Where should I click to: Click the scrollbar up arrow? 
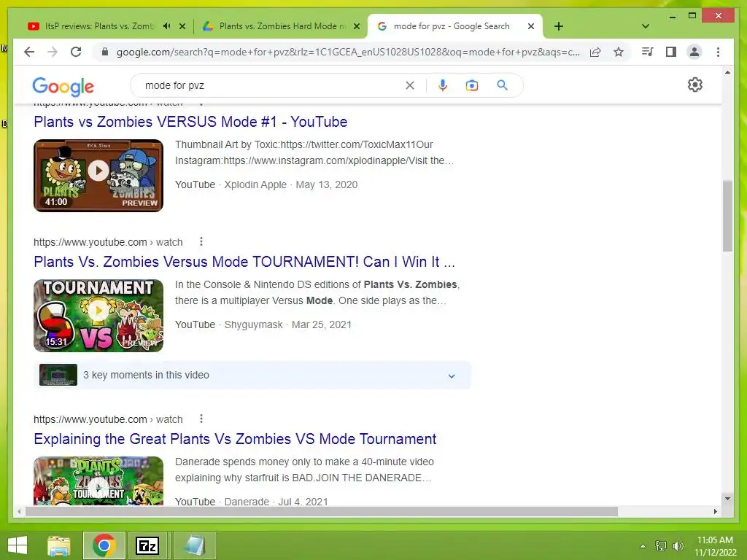[727, 72]
